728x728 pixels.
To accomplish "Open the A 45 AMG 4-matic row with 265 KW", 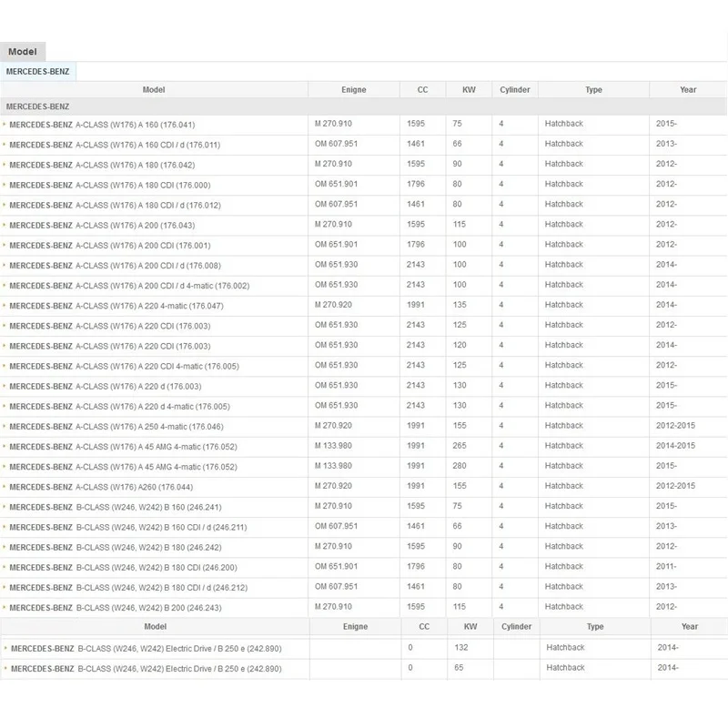I will coord(123,447).
